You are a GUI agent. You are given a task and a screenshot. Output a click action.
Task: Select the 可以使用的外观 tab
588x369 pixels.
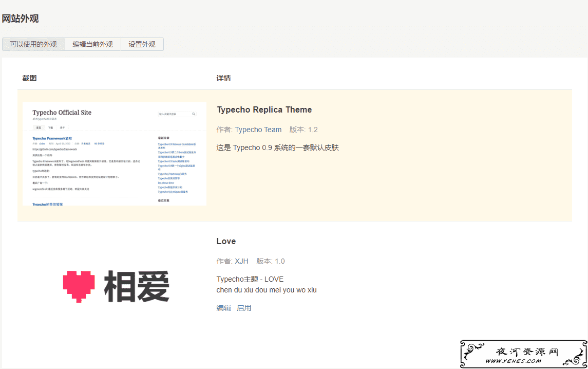33,44
